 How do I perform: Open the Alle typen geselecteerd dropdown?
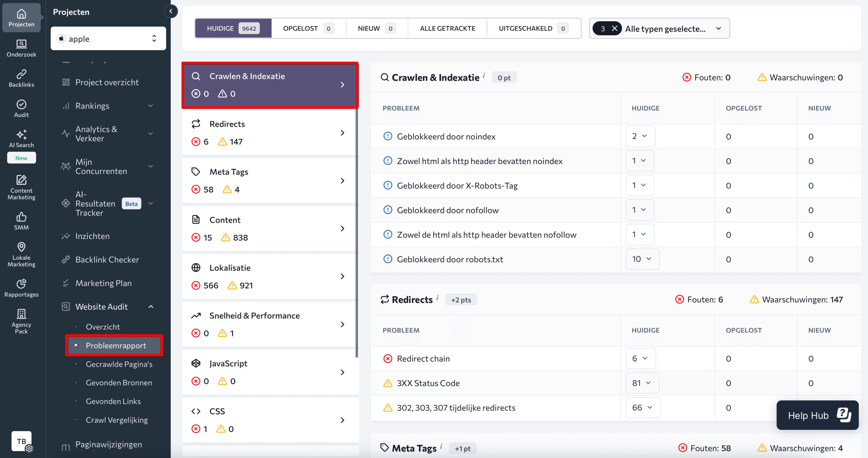pos(659,28)
